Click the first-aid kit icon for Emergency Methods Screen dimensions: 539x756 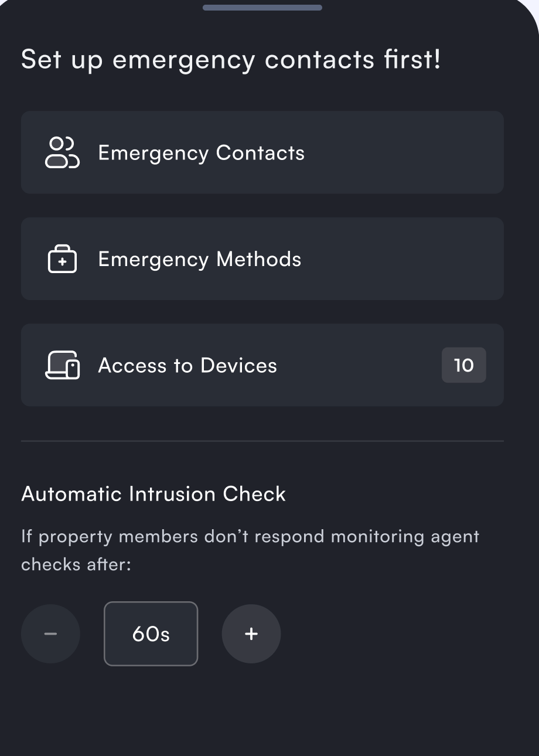pyautogui.click(x=62, y=259)
